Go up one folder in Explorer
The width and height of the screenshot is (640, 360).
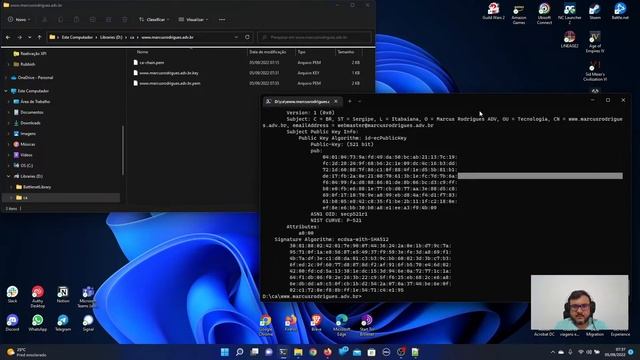(39, 37)
